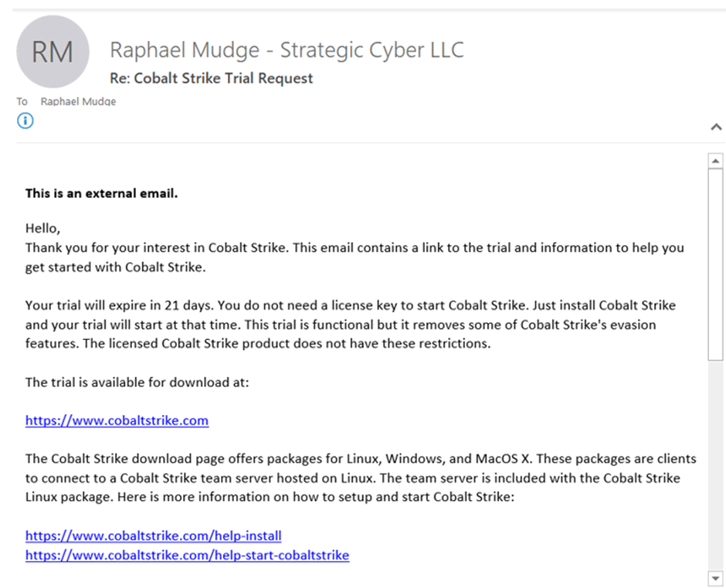
Task: Click the paragraph about trial expiring in 21 days
Action: coord(351,325)
